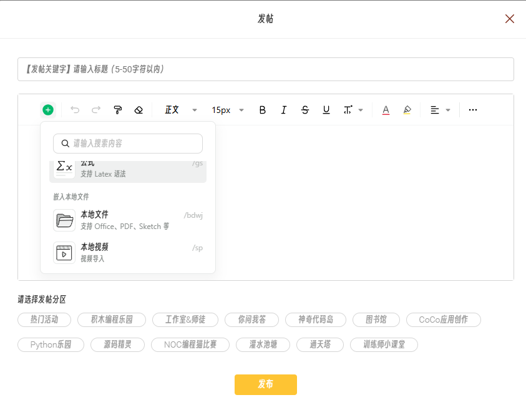526x420 pixels.
Task: Select the 积木编程乐园 section tag
Action: point(112,320)
